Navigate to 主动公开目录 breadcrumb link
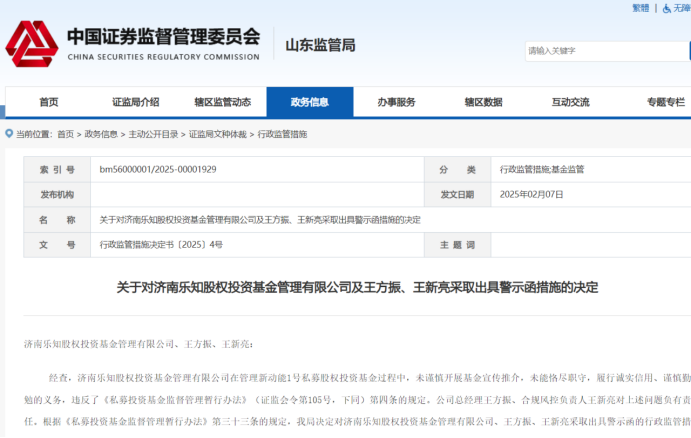 coord(153,134)
